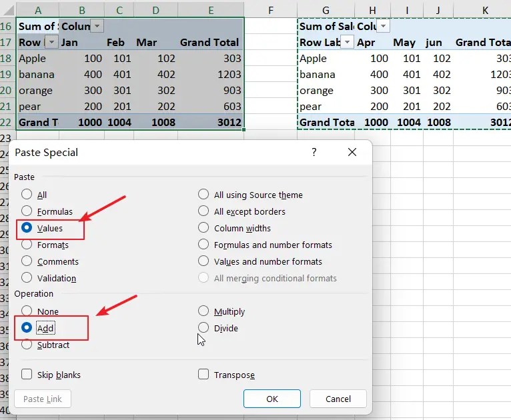Click the 1008 total cell in column J
511x420 pixels.
pyautogui.click(x=438, y=123)
